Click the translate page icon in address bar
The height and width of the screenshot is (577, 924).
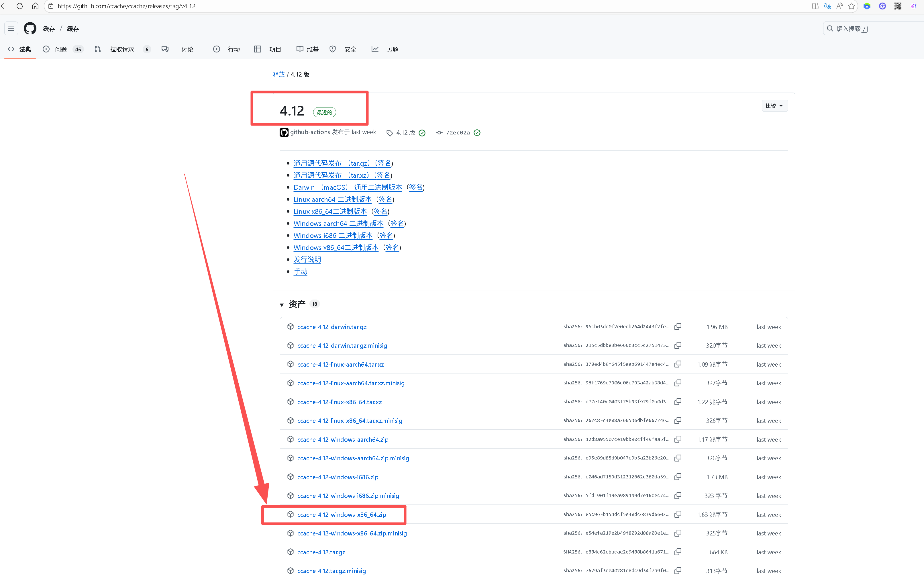pyautogui.click(x=827, y=6)
